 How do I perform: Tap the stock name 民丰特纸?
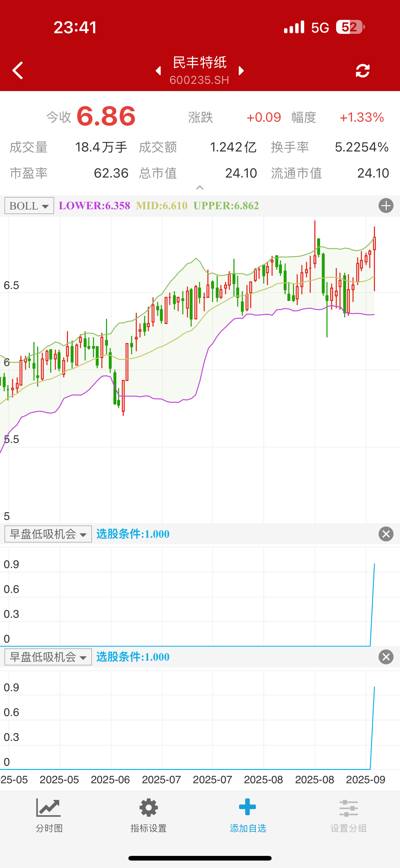pyautogui.click(x=200, y=63)
